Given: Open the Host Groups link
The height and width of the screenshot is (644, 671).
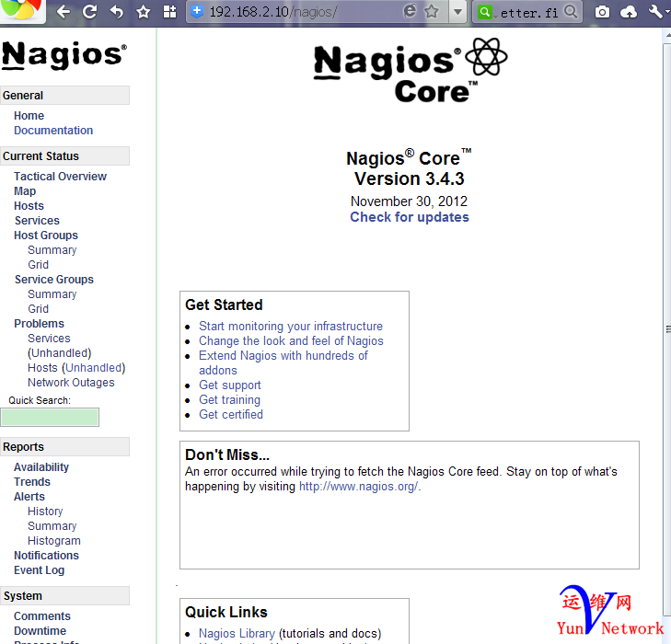Looking at the screenshot, I should [46, 236].
